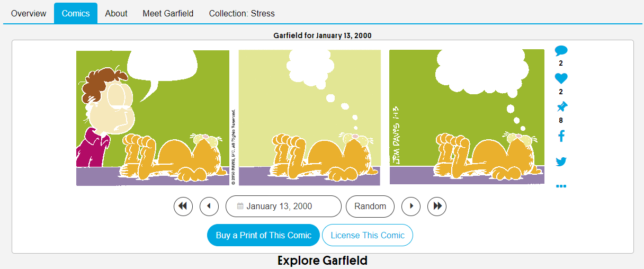Open the comments speech bubble icon
Screen dimensions: 644x269
pyautogui.click(x=561, y=51)
